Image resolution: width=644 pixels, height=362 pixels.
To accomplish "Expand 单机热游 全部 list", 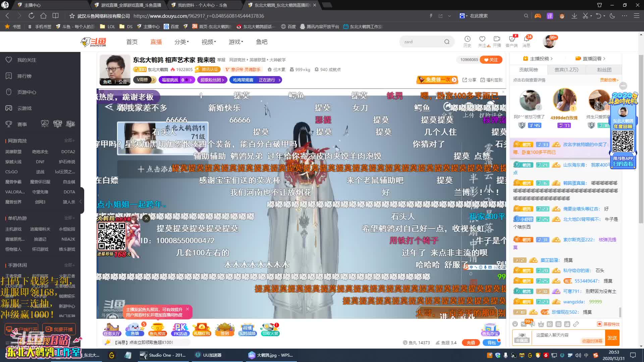I will pyautogui.click(x=69, y=218).
